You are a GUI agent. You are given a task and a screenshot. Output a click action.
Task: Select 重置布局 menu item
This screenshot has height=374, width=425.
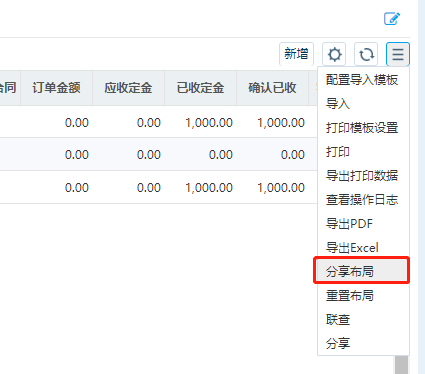362,296
